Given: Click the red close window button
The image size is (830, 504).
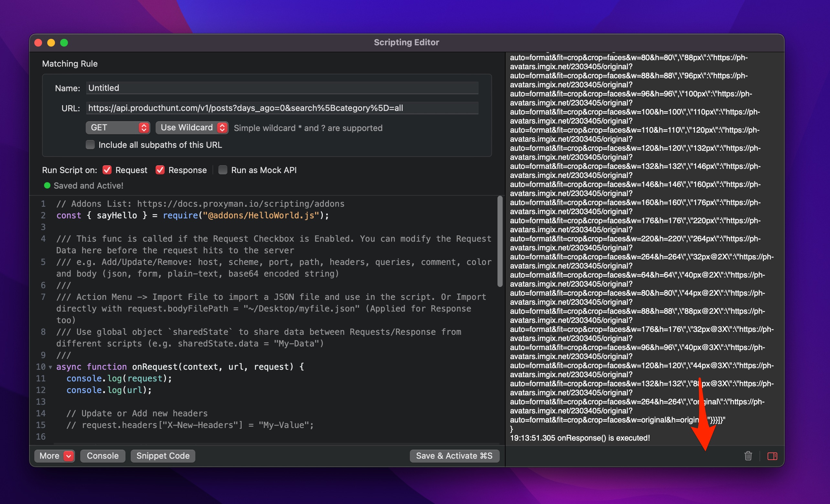Looking at the screenshot, I should click(38, 43).
